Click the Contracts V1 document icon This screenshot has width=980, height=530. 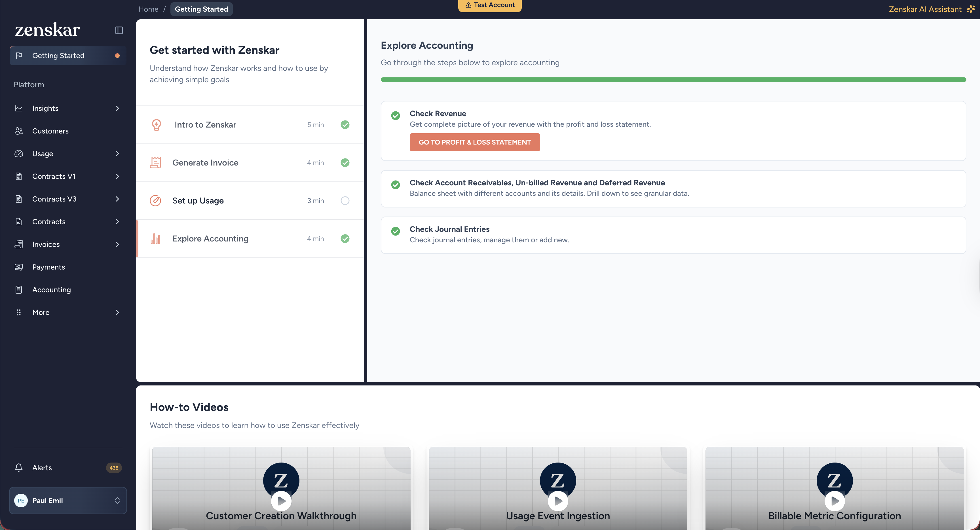tap(19, 176)
